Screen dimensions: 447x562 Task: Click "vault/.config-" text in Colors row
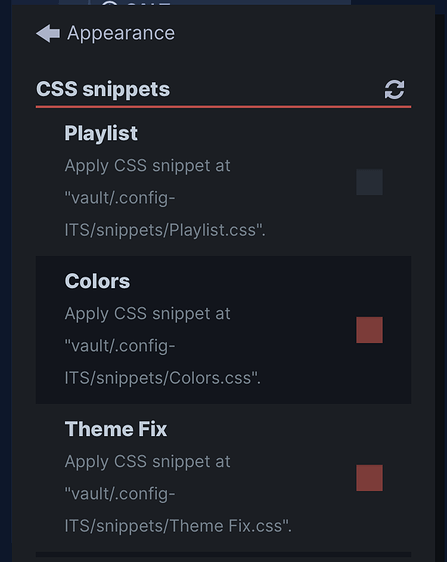point(120,346)
